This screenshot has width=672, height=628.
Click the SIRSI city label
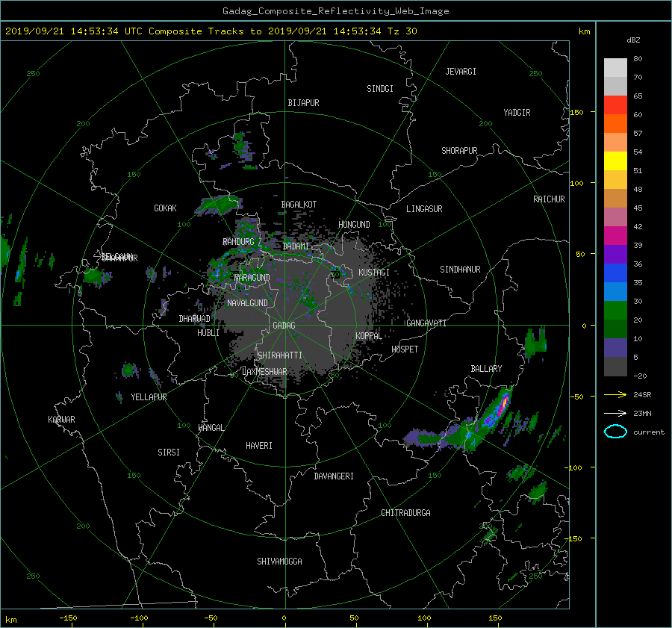tap(169, 453)
